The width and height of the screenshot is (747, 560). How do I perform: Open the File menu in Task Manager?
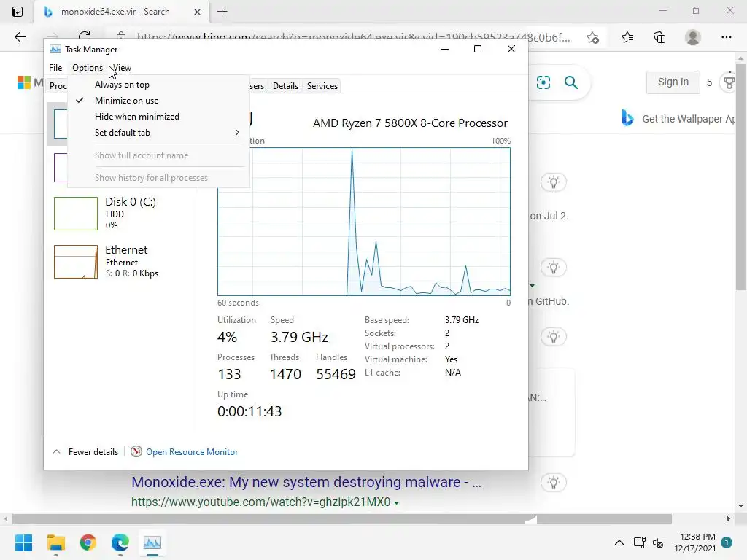click(55, 68)
